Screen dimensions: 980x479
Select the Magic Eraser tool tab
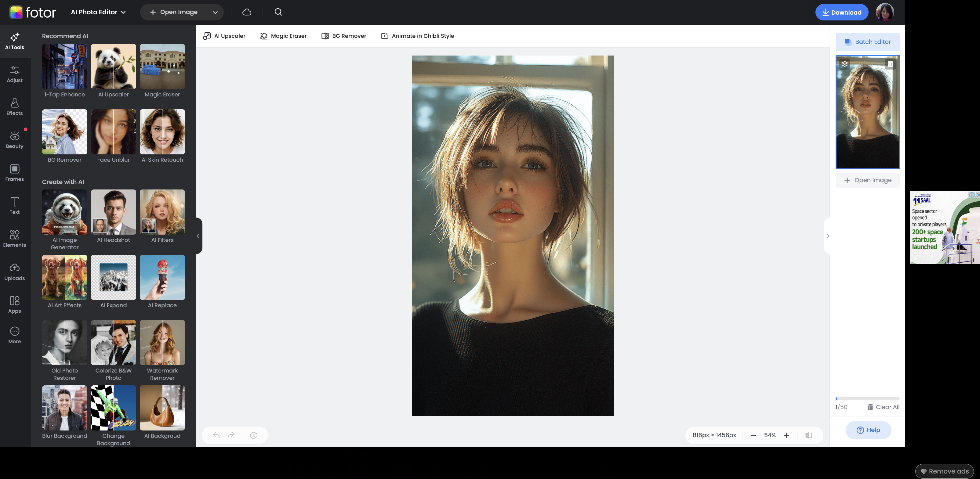point(283,36)
